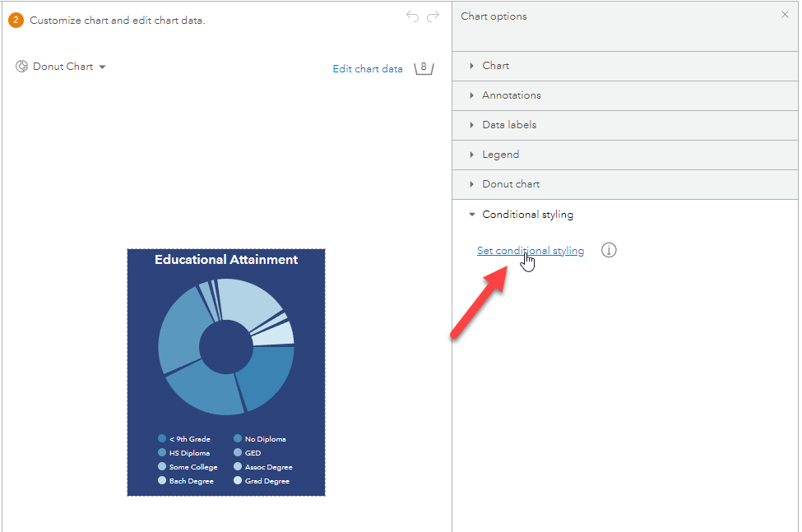802x532 pixels.
Task: Click the Educational Attainment chart title
Action: (x=225, y=259)
